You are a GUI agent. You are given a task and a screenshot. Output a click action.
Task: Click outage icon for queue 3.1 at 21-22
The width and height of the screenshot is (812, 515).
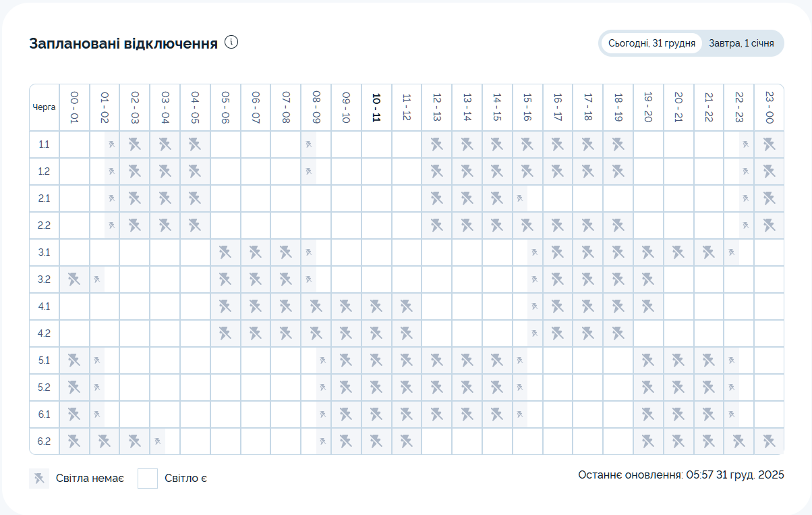pyautogui.click(x=708, y=252)
